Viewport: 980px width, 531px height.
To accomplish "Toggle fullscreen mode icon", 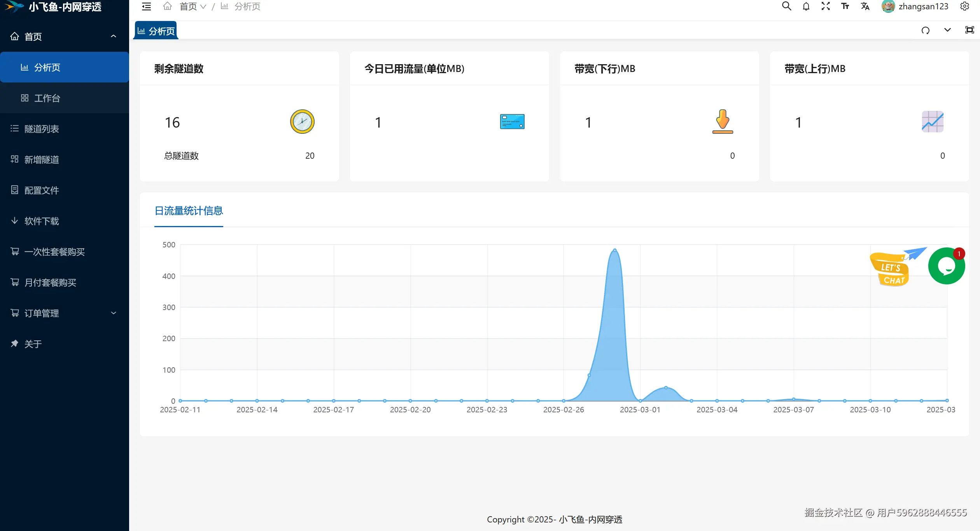I will tap(826, 6).
